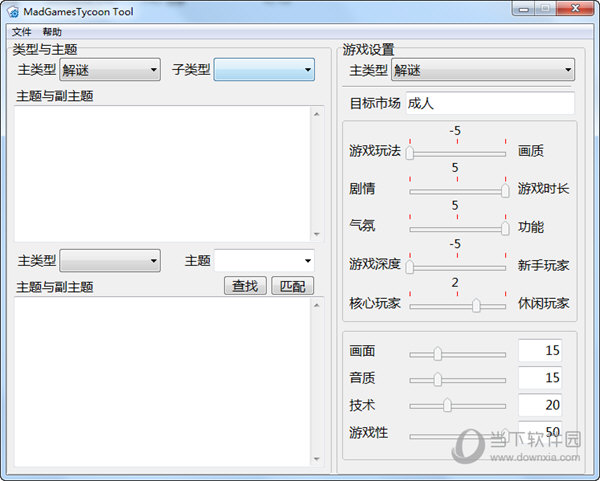The width and height of the screenshot is (600, 481).
Task: Open the 主类型 dropdown under 类型与主题
Action: coord(110,70)
